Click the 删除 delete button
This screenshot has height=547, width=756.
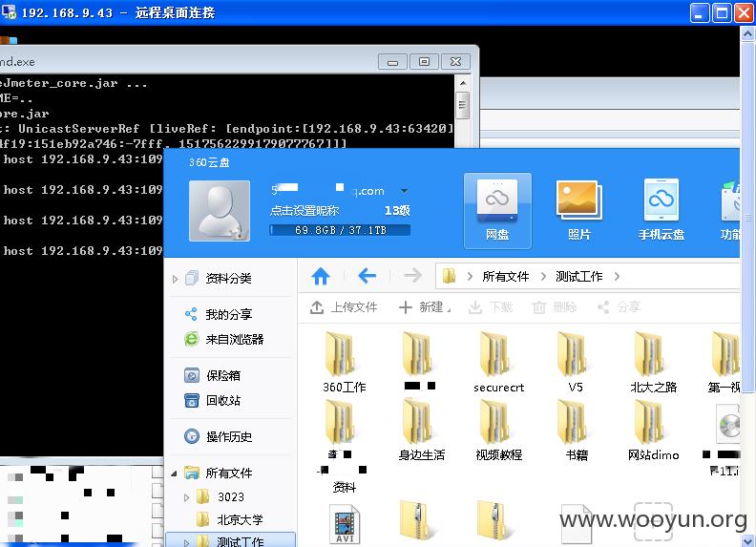point(555,307)
